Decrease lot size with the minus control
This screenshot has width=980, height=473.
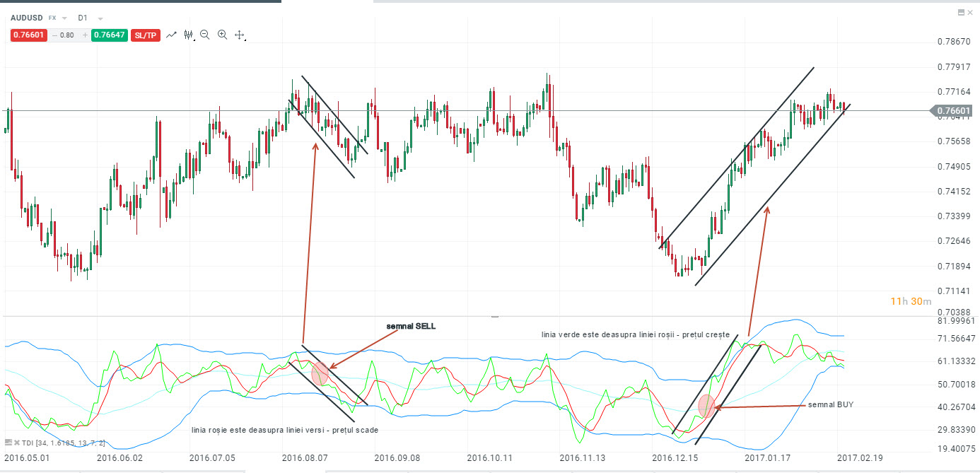click(54, 35)
